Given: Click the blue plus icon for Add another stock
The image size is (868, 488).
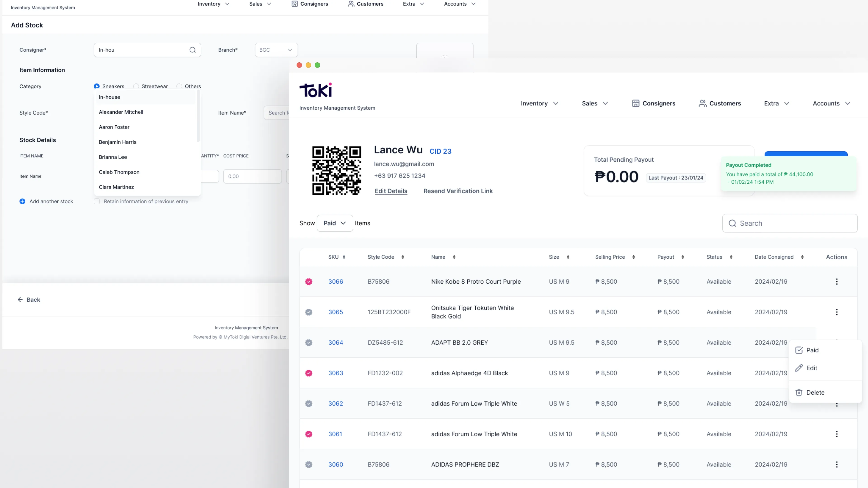Looking at the screenshot, I should pyautogui.click(x=22, y=201).
